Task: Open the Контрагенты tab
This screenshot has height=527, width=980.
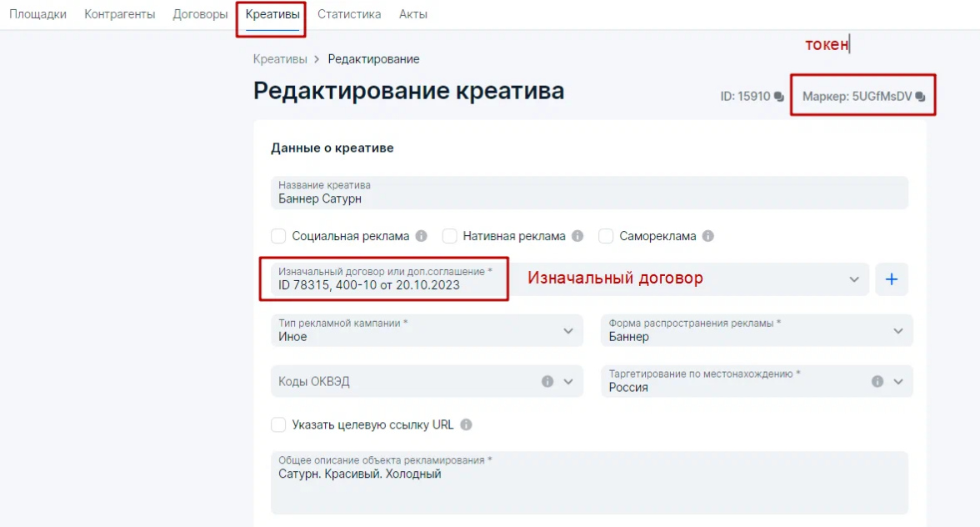Action: coord(119,14)
